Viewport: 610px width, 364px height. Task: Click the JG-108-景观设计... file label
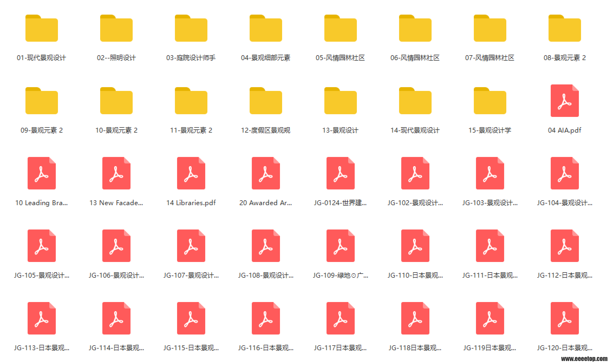[266, 275]
